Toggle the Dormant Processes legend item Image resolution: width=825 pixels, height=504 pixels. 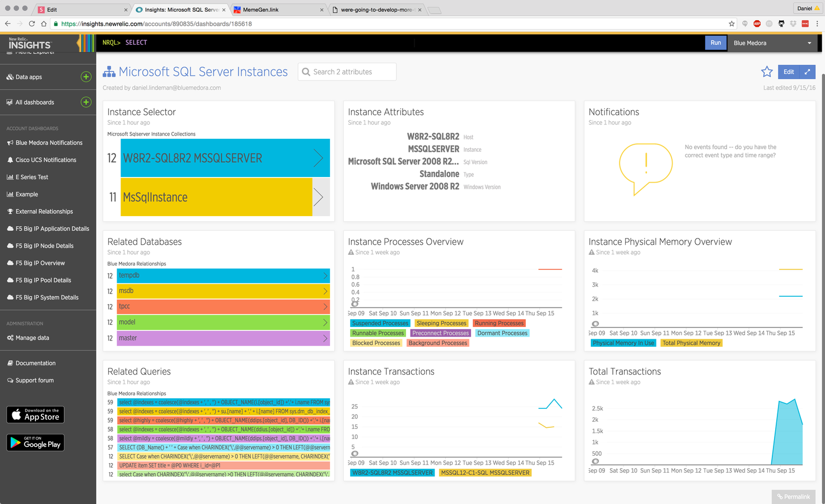[502, 333]
